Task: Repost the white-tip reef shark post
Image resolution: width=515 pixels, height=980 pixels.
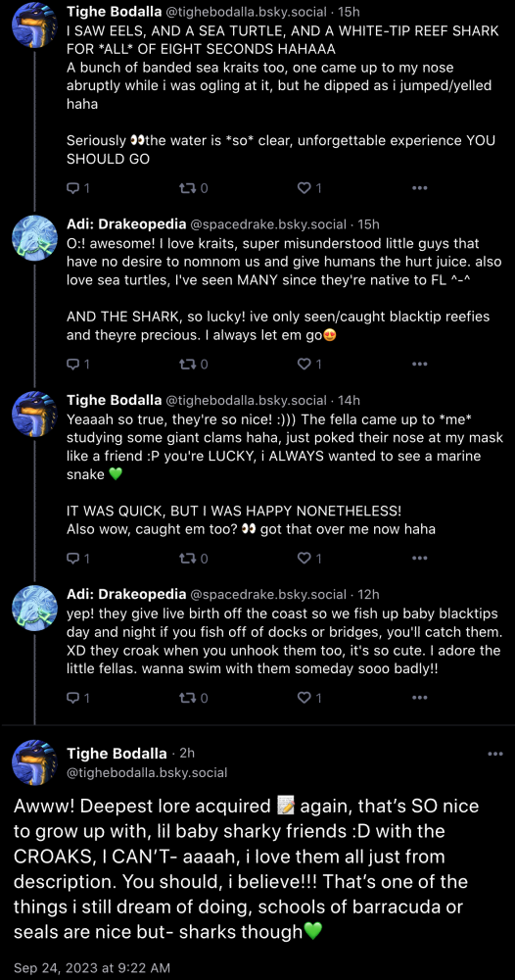Action: [x=194, y=187]
